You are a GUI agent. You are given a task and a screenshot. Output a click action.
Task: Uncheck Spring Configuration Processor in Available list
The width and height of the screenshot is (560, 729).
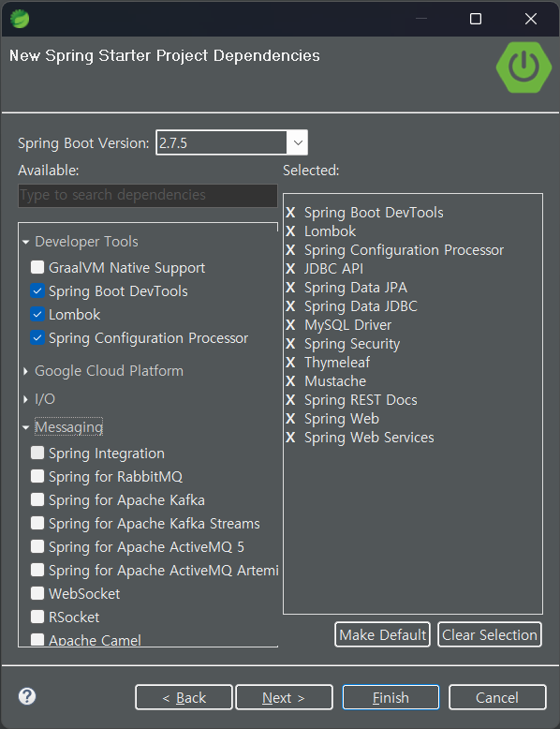click(37, 337)
